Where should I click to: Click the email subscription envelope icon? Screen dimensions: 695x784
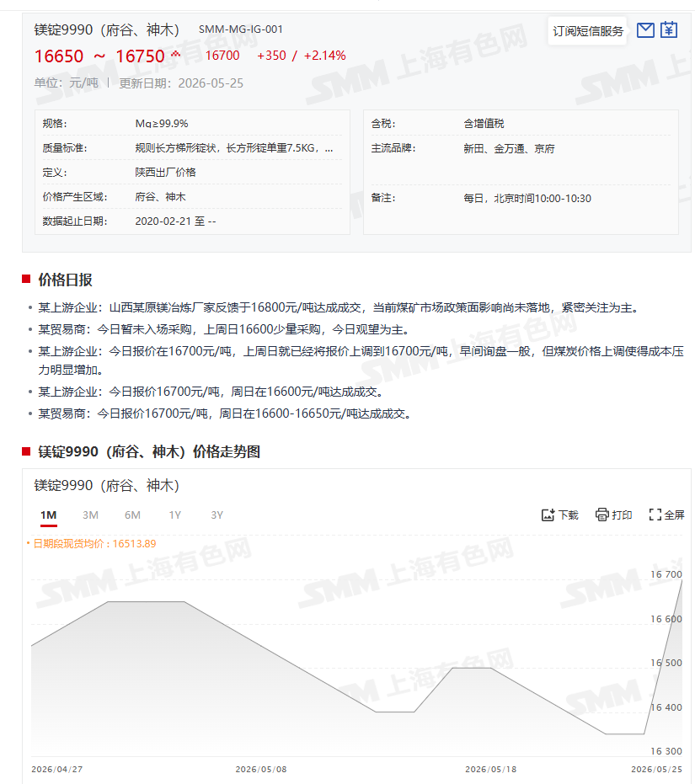[645, 30]
